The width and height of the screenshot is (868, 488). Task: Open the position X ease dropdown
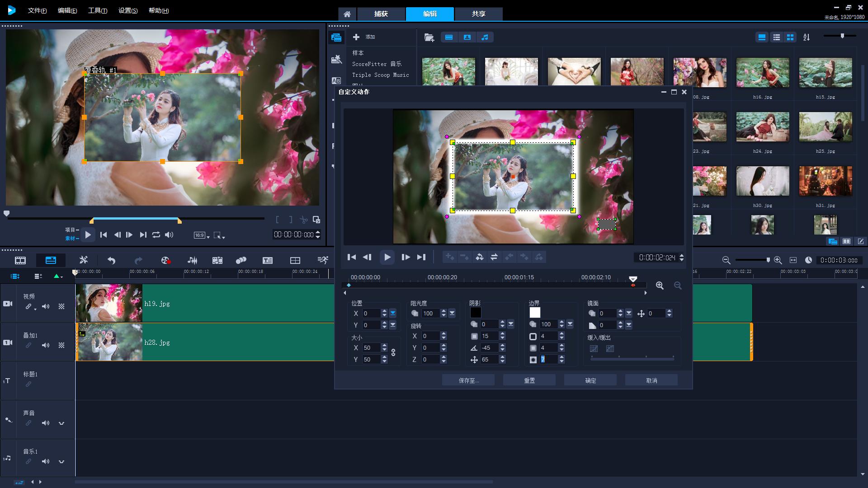[392, 313]
